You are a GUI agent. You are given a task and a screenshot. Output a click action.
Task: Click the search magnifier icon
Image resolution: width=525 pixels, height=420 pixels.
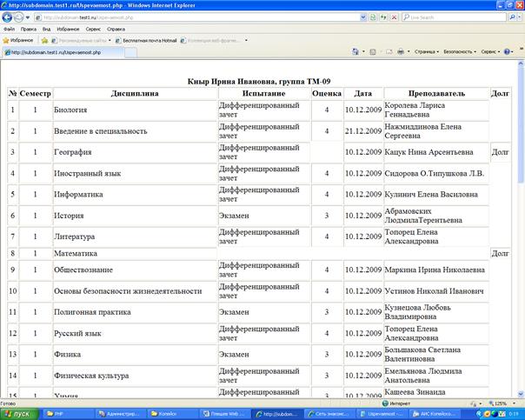[511, 17]
